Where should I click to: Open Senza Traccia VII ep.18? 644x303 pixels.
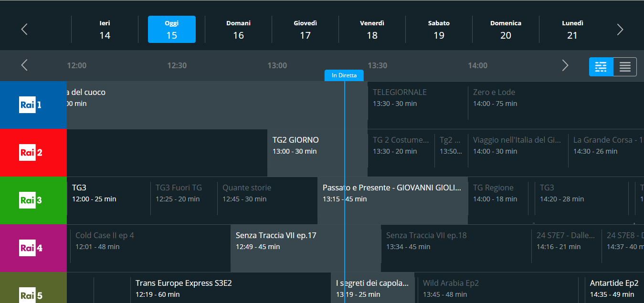[456, 248]
